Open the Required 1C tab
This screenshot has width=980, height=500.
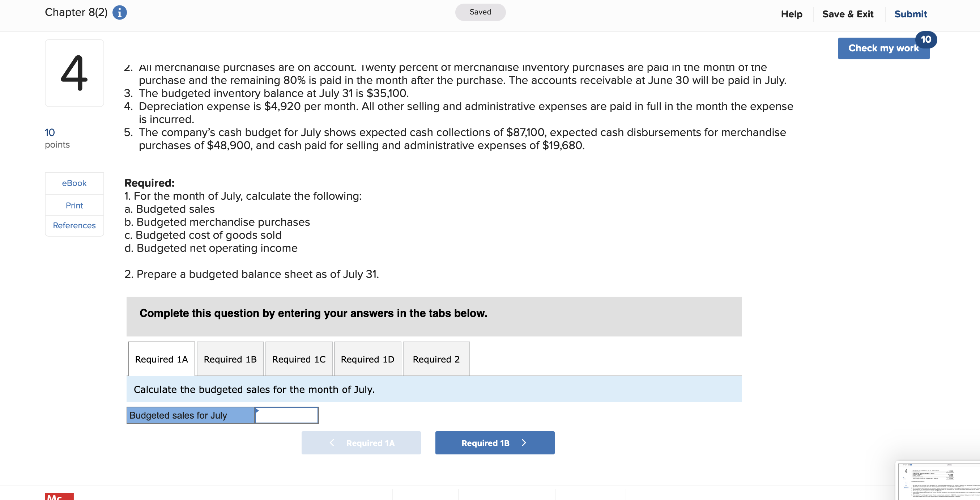point(299,359)
